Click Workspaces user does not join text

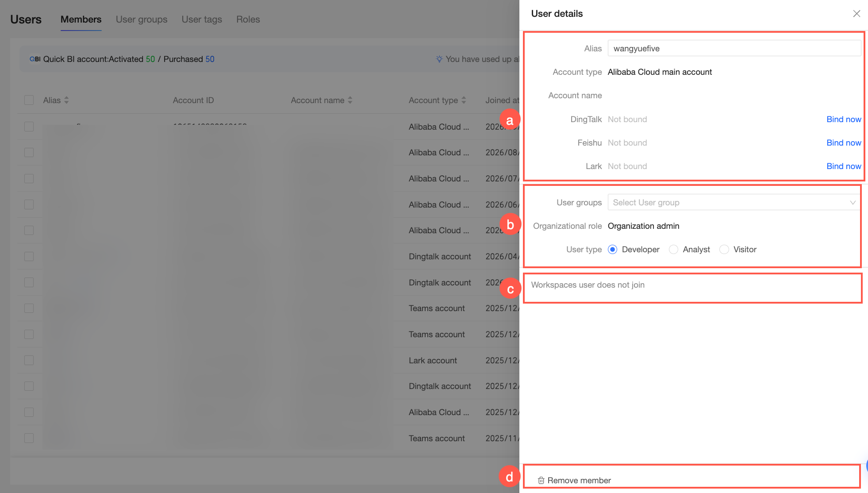point(588,285)
